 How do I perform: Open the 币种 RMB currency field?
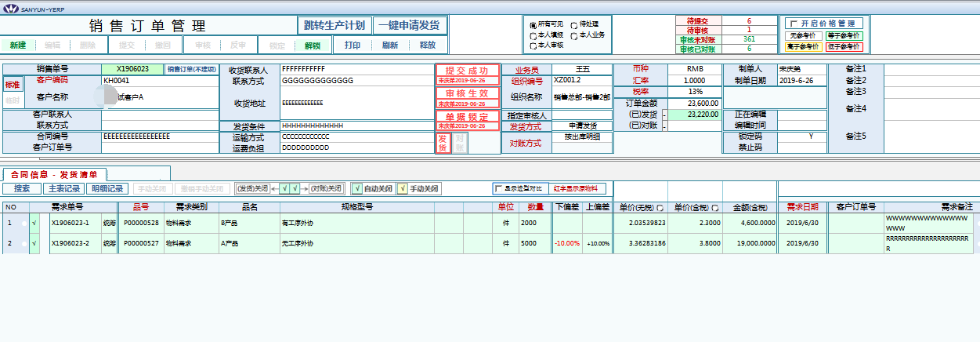click(x=694, y=68)
